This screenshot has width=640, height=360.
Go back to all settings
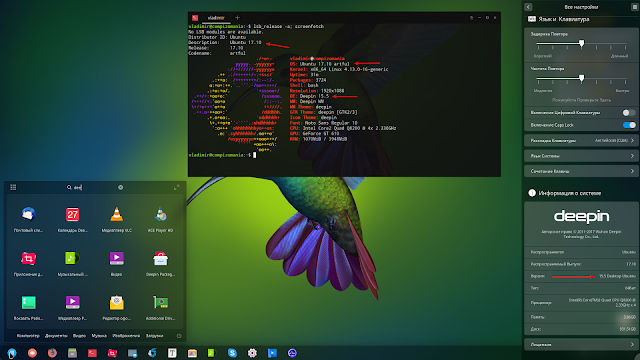click(x=528, y=7)
